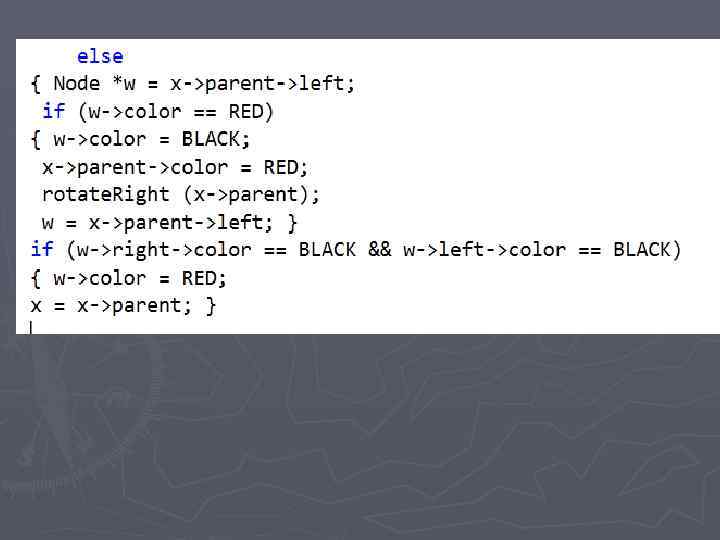The image size is (720, 540).
Task: Click the empty dark slide area below the code
Action: 400,440
